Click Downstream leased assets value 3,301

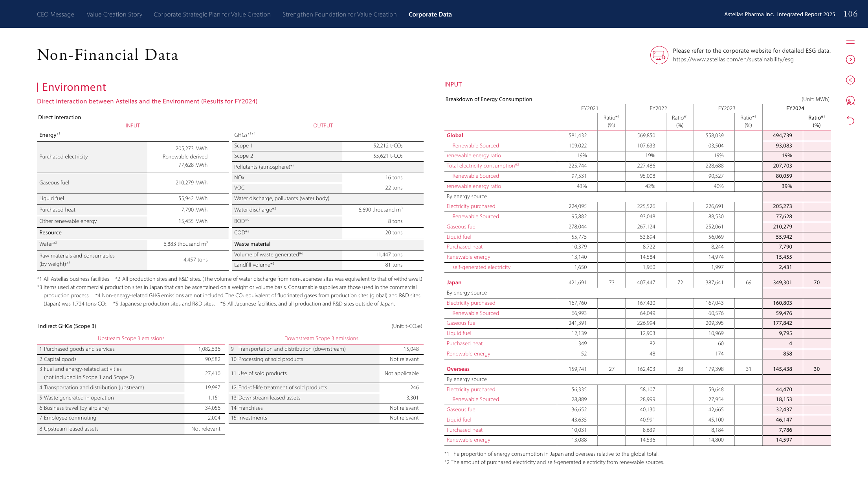coord(413,398)
